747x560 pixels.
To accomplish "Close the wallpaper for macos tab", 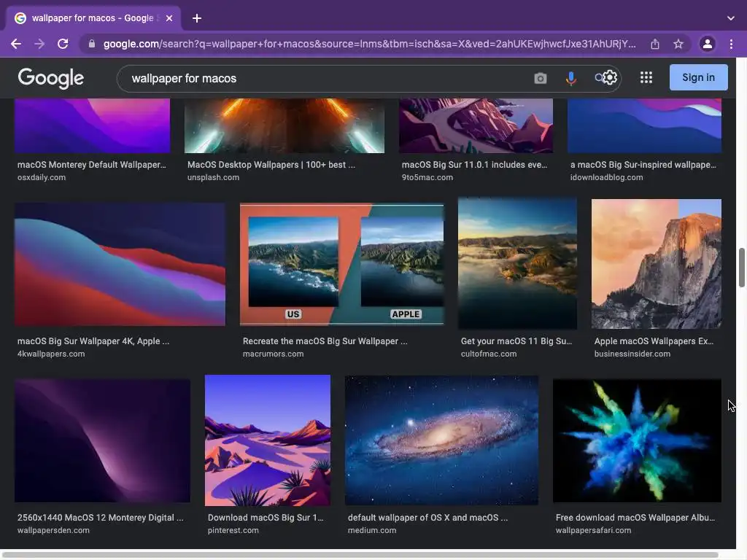I will (169, 18).
